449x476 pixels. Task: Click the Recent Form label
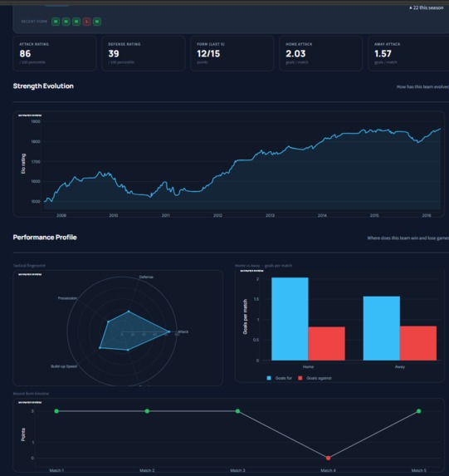(x=34, y=22)
